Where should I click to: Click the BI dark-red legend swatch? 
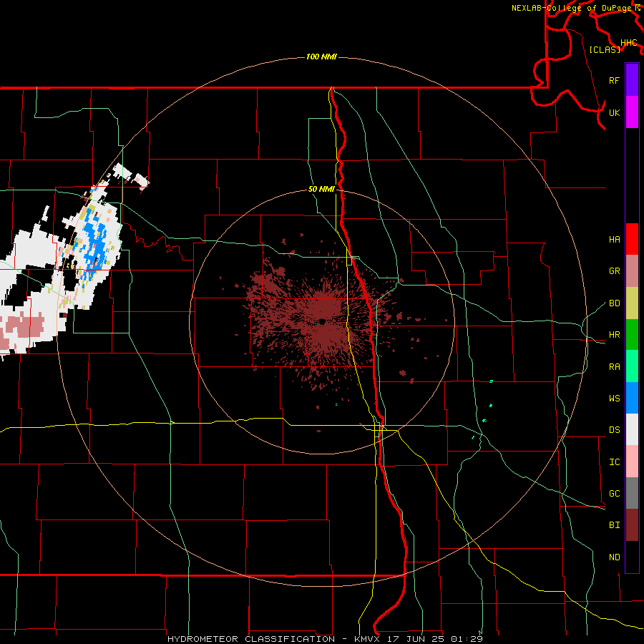632,525
